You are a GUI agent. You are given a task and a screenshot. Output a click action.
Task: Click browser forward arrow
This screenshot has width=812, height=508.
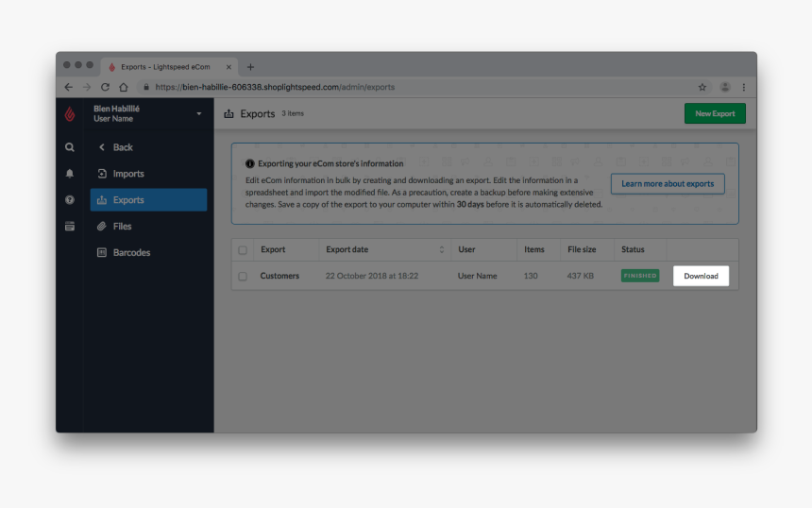point(87,87)
